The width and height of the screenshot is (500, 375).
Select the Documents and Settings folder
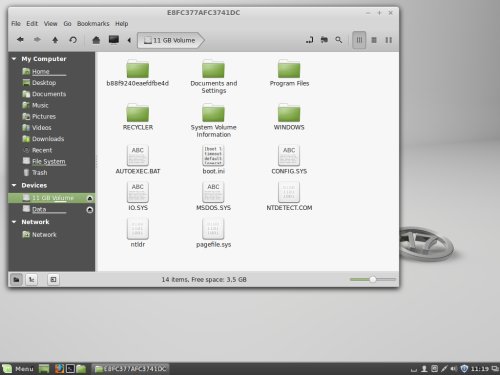click(214, 77)
